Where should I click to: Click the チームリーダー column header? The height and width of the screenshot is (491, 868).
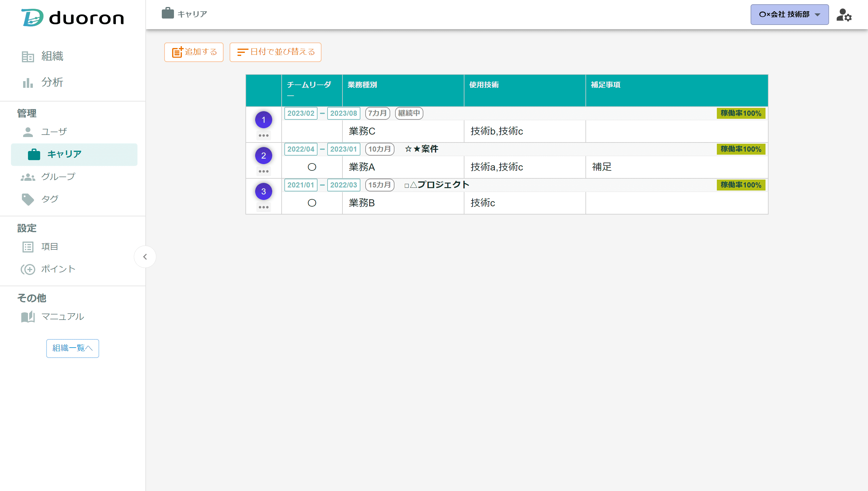tap(312, 90)
